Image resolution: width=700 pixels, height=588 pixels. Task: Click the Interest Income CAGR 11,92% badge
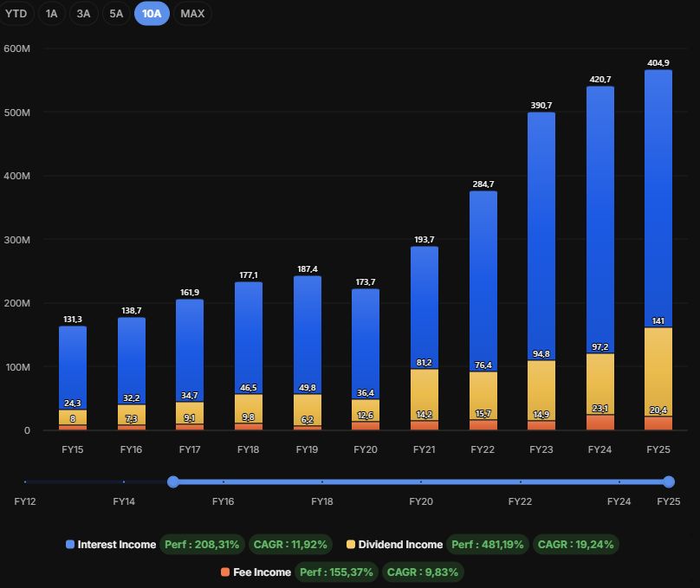(x=290, y=545)
